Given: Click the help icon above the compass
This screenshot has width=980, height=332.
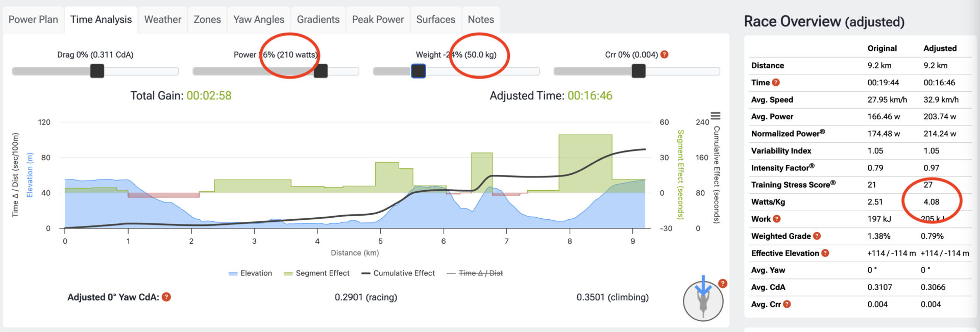Looking at the screenshot, I should [x=722, y=284].
